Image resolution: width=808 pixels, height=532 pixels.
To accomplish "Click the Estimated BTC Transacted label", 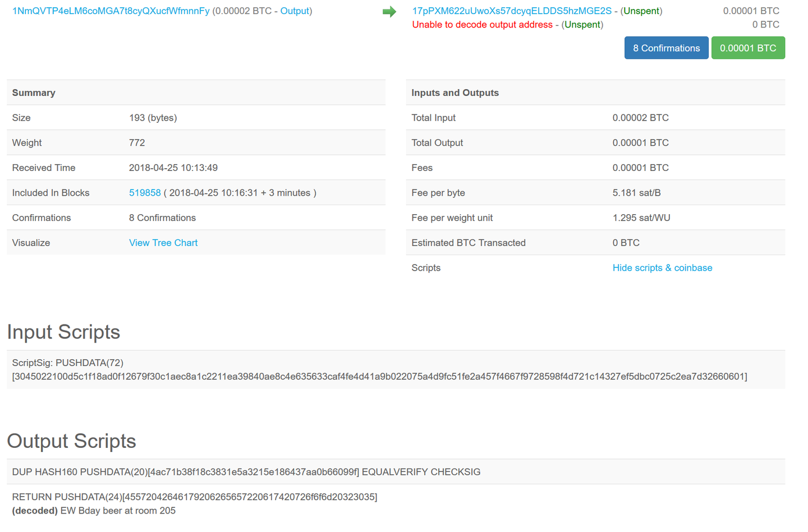I will pyautogui.click(x=469, y=243).
